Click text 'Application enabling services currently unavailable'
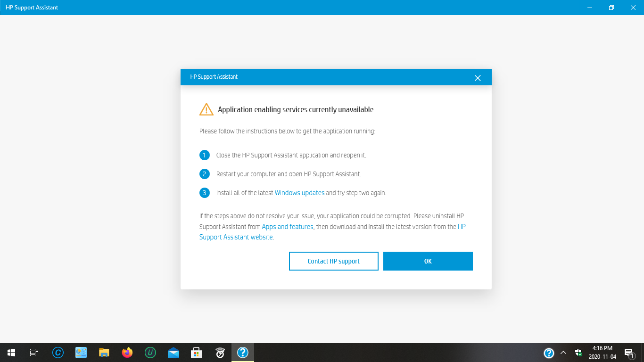 pos(296,110)
